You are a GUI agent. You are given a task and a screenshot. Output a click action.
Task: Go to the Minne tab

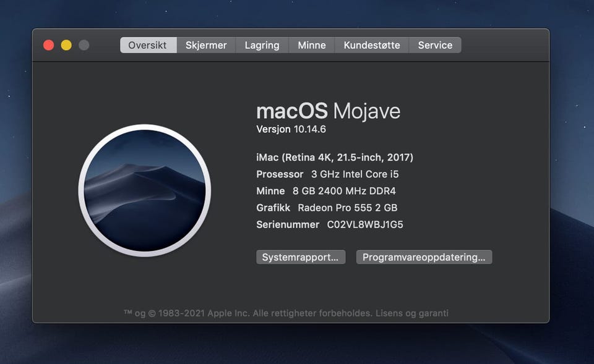[312, 45]
